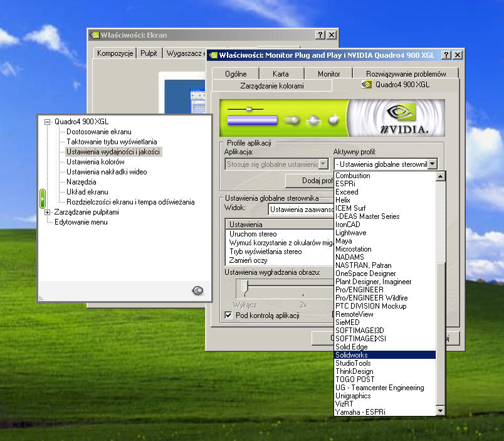Open the Zarządzanie kolorami tab

[272, 85]
